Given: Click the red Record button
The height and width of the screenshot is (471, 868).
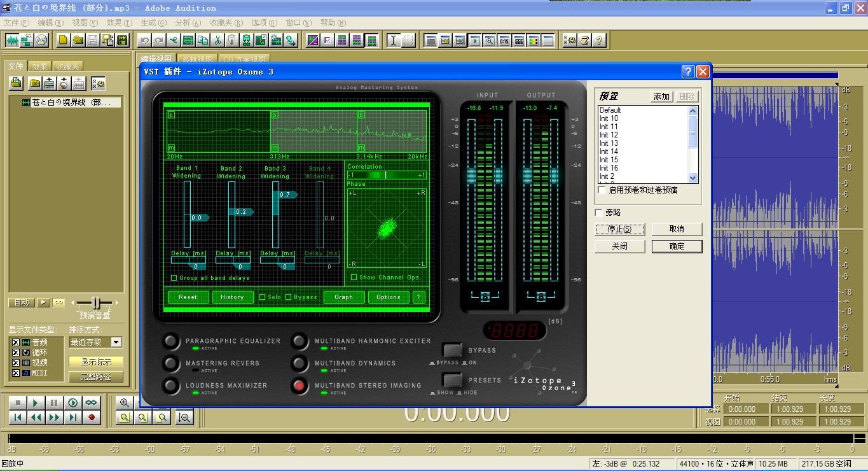Looking at the screenshot, I should [92, 418].
